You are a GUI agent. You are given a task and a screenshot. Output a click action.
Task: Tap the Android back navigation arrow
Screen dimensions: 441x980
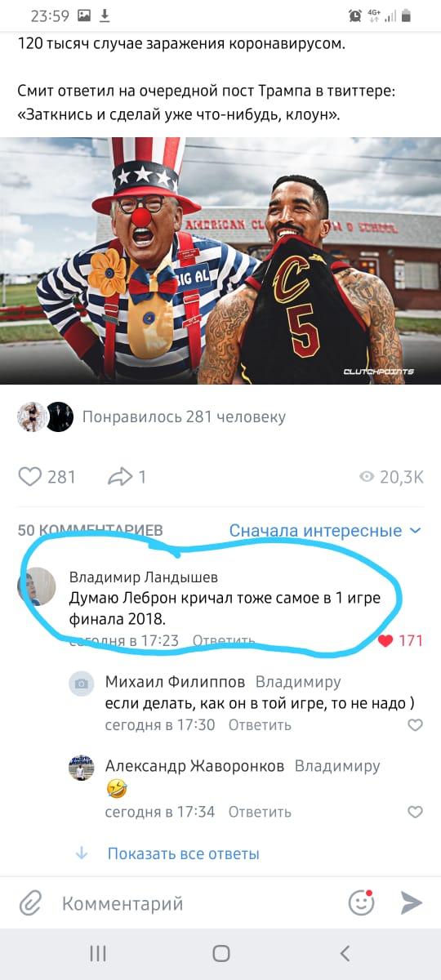345,953
